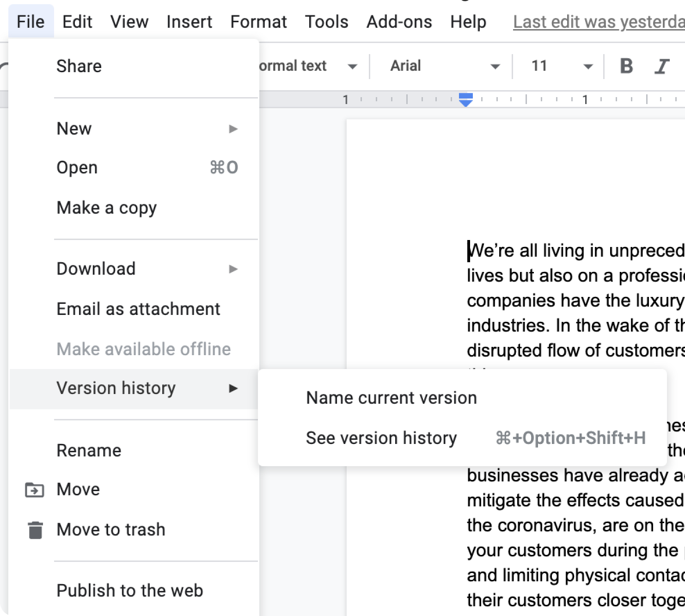This screenshot has height=616, width=685.
Task: Click "Make a copy"
Action: click(x=107, y=208)
